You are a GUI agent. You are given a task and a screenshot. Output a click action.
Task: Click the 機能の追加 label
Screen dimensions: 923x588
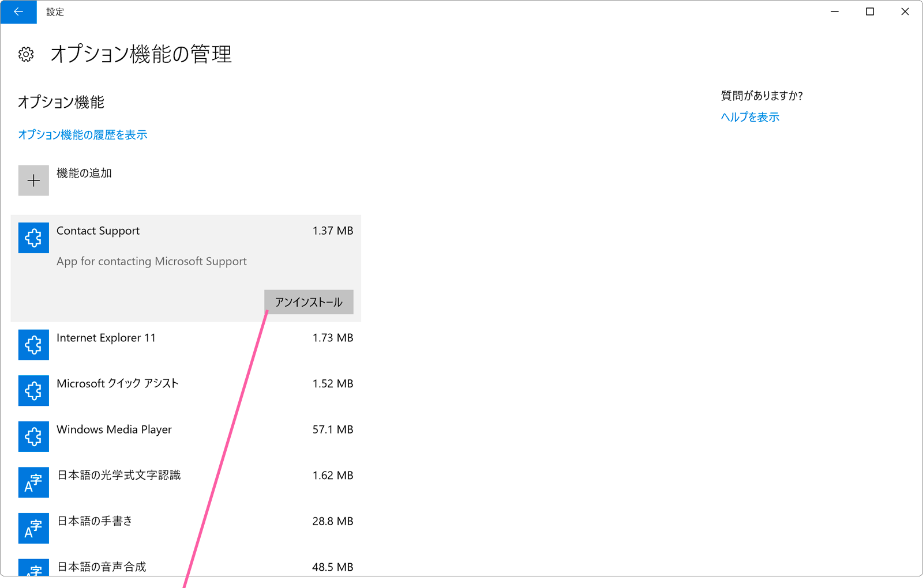tap(84, 173)
